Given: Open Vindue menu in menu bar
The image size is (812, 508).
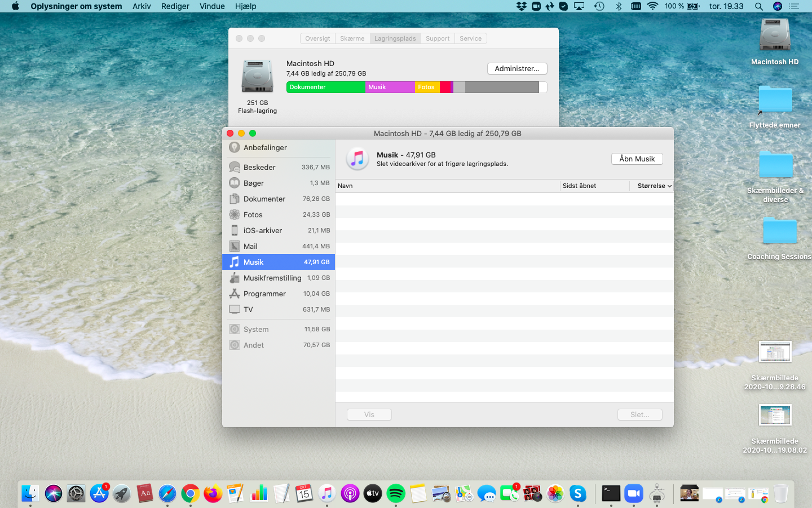Looking at the screenshot, I should (212, 6).
